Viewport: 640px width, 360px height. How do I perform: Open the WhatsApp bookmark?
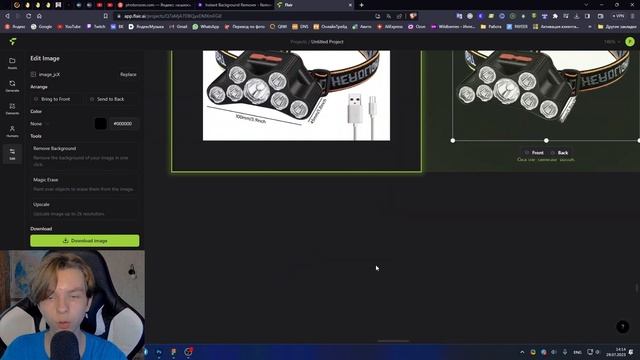pyautogui.click(x=206, y=27)
